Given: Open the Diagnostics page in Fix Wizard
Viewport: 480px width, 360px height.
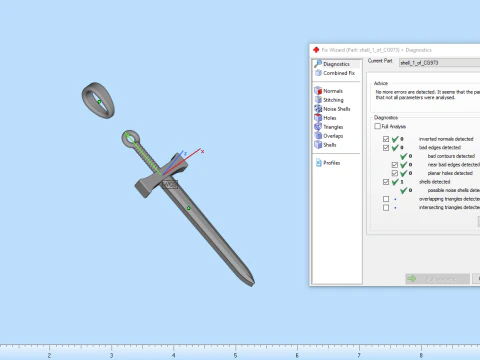Looking at the screenshot, I should pyautogui.click(x=336, y=64).
